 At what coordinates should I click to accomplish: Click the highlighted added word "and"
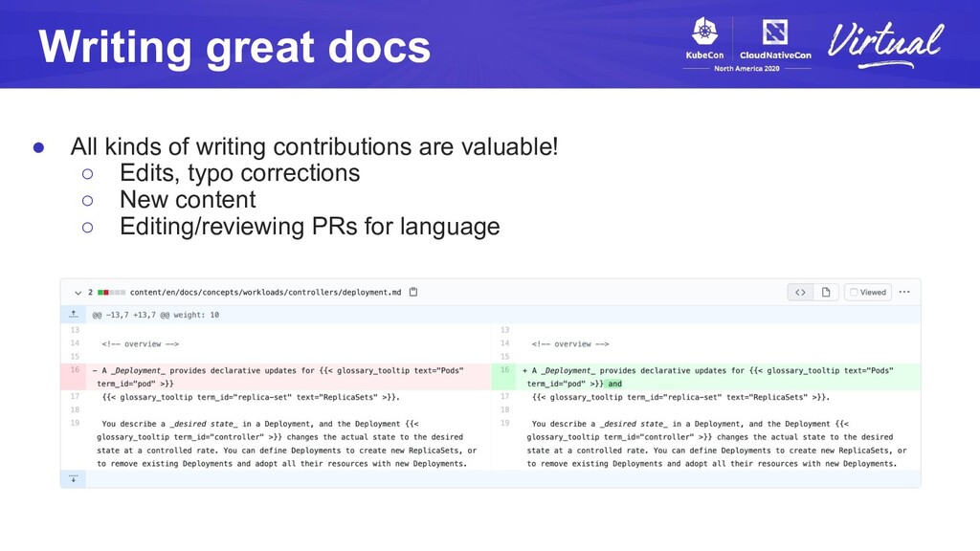pos(615,384)
